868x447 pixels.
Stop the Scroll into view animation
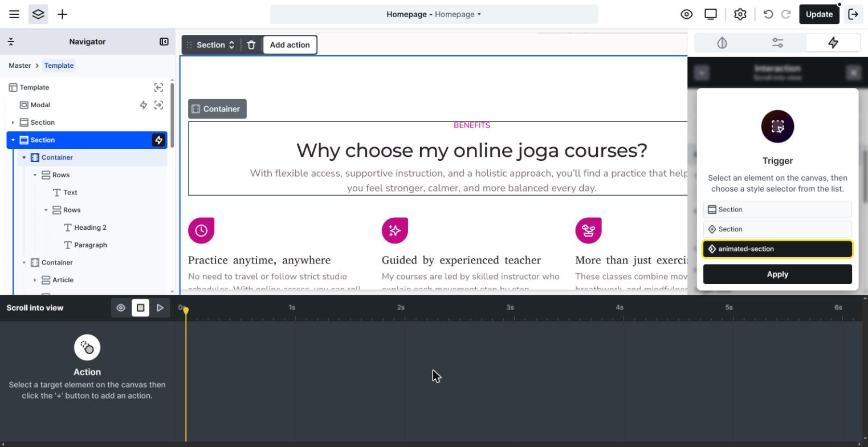point(140,308)
